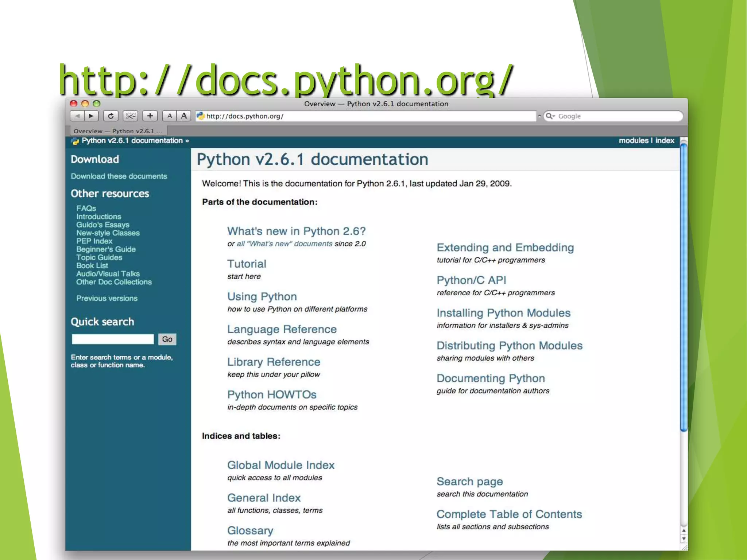Decrease text size with the small A button
747x560 pixels.
[x=169, y=116]
